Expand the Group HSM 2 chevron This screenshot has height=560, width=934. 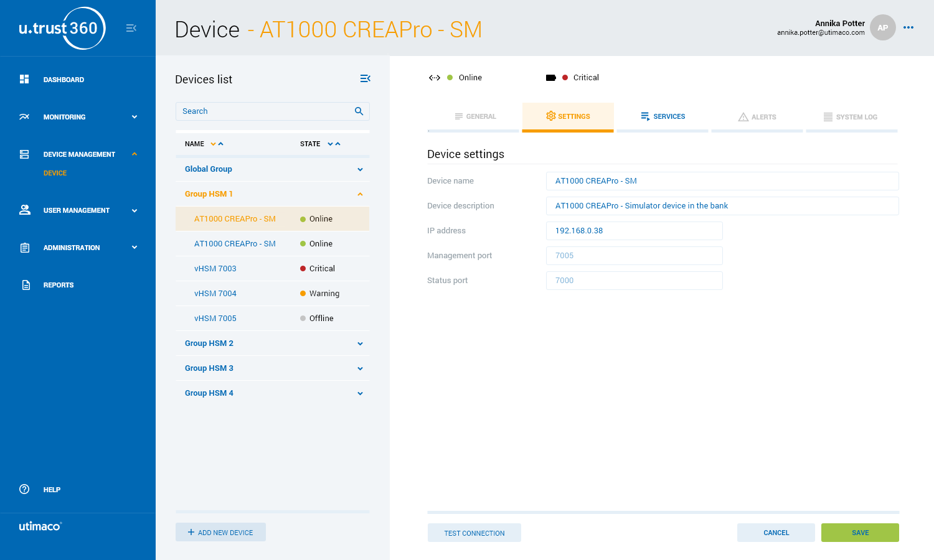point(360,343)
